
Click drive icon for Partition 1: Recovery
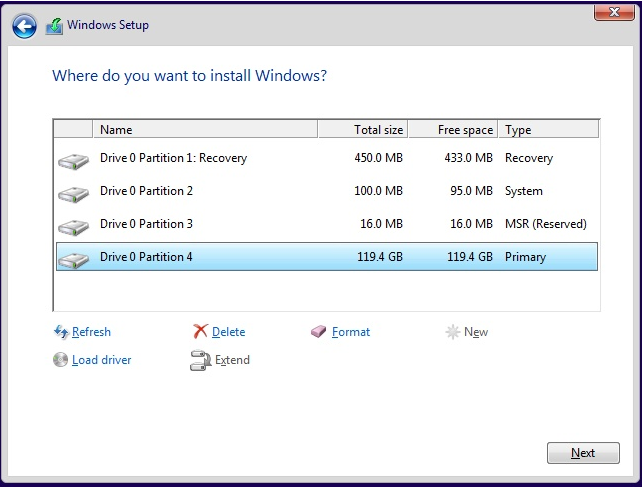(73, 161)
